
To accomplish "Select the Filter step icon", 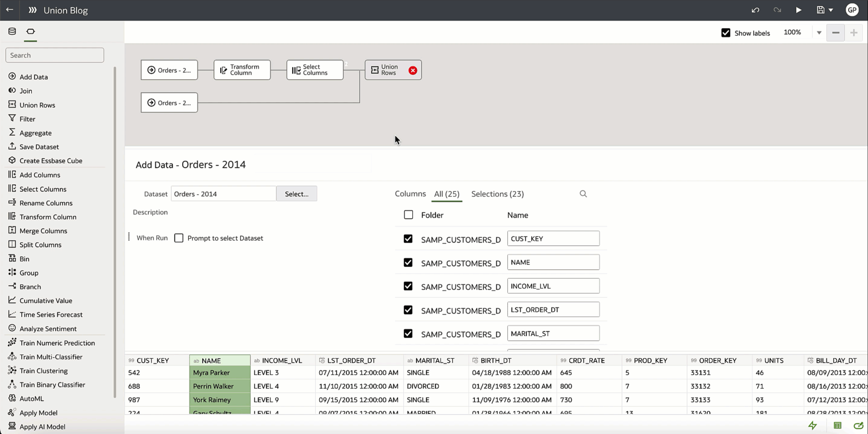I will [x=27, y=119].
